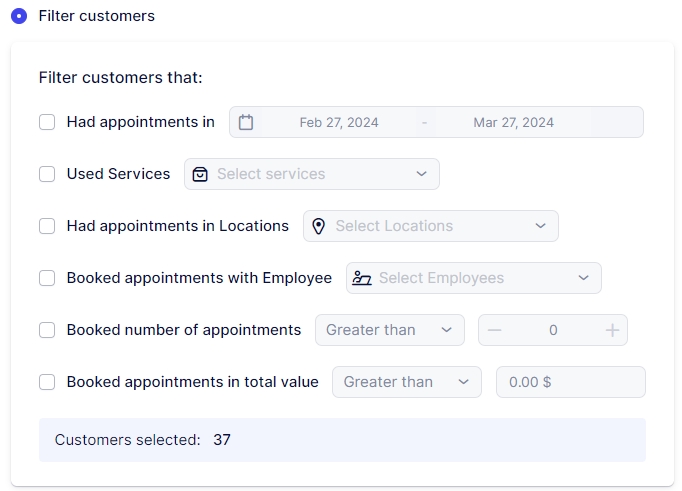Select the Filter customers radio button
Viewport: 682px width, 491px height.
tap(19, 16)
